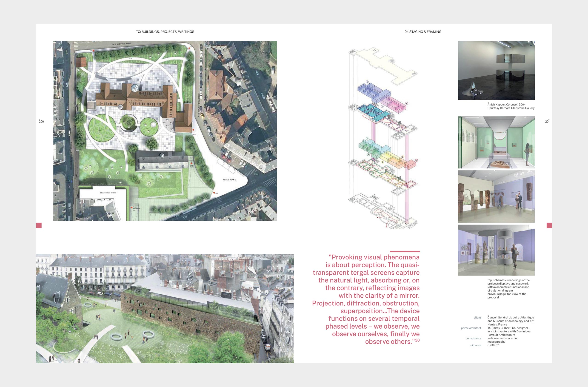Viewport: 588px width, 387px height.
Task: Click the rendering with the 835 av JC wall
Action: (x=496, y=196)
